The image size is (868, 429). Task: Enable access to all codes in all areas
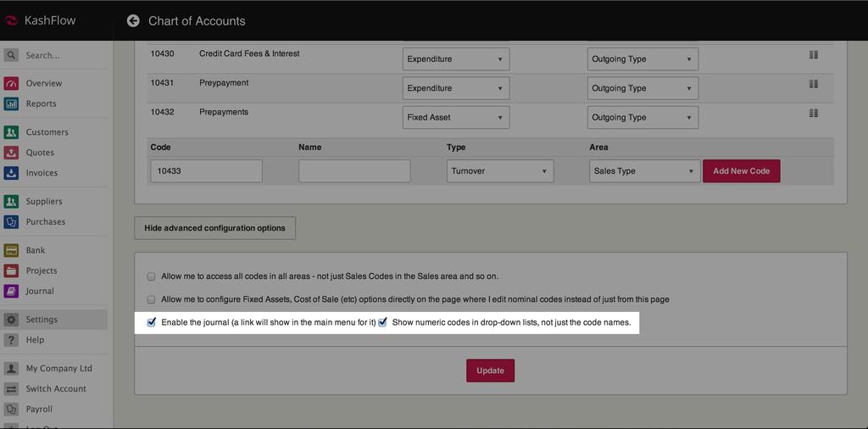click(152, 276)
